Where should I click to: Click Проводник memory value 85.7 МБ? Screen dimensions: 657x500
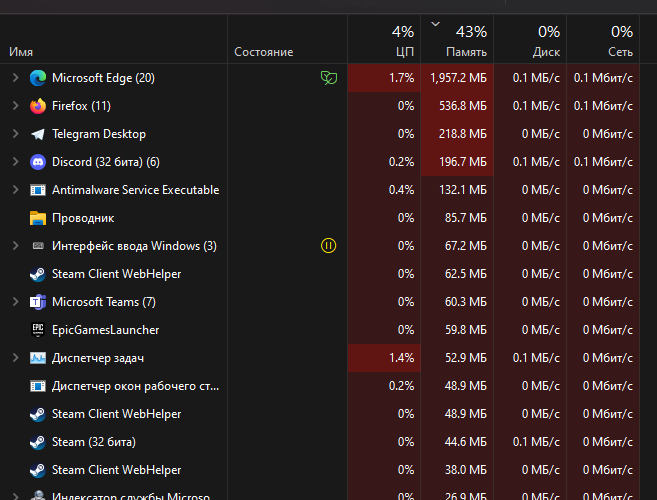click(466, 218)
